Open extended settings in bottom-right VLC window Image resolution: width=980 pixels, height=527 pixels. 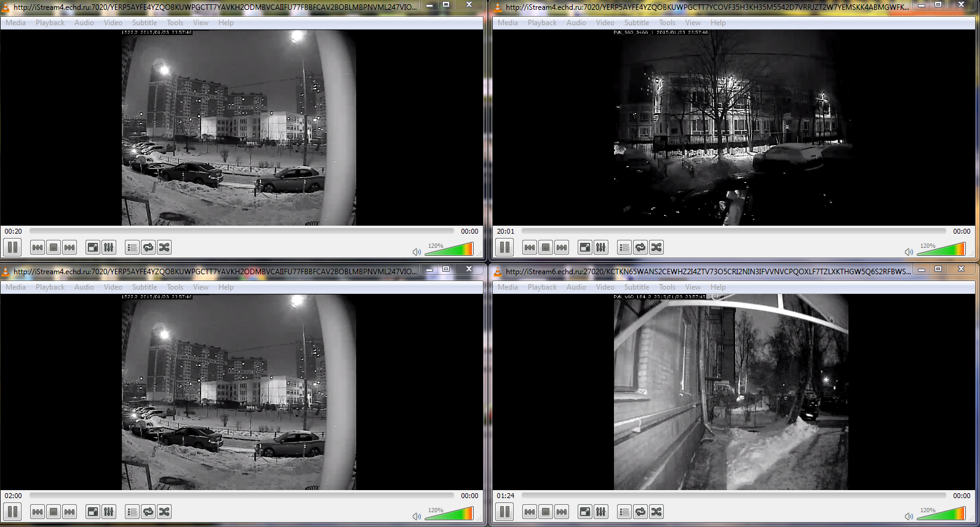(x=601, y=512)
